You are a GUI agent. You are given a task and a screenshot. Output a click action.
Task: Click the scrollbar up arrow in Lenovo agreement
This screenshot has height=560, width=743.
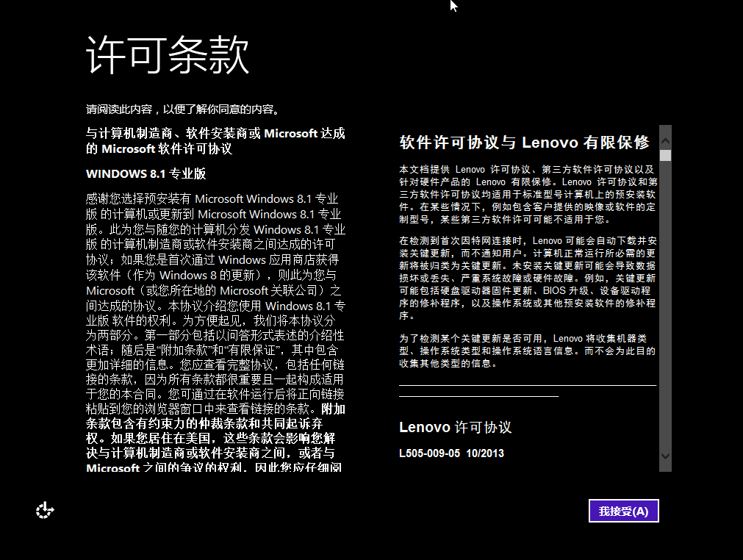click(665, 140)
